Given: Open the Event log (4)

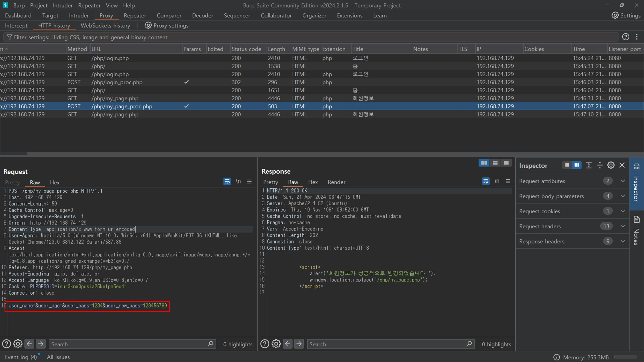Looking at the screenshot, I should [x=21, y=357].
